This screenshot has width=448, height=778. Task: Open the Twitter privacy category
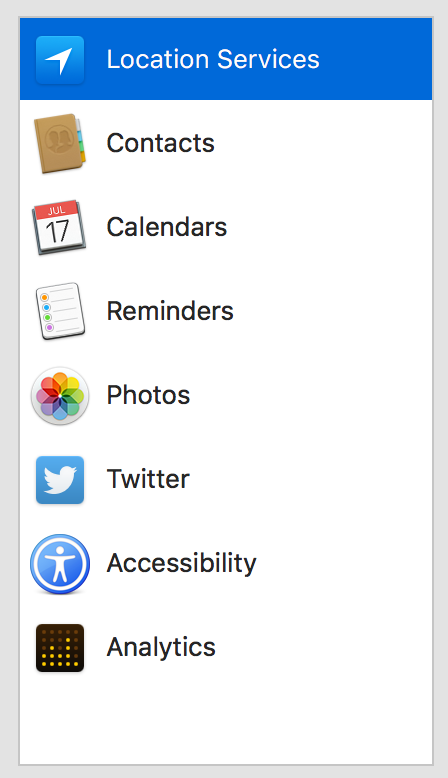(x=226, y=480)
